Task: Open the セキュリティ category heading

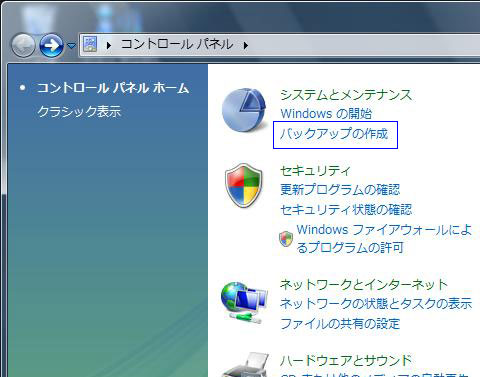Action: pos(315,171)
